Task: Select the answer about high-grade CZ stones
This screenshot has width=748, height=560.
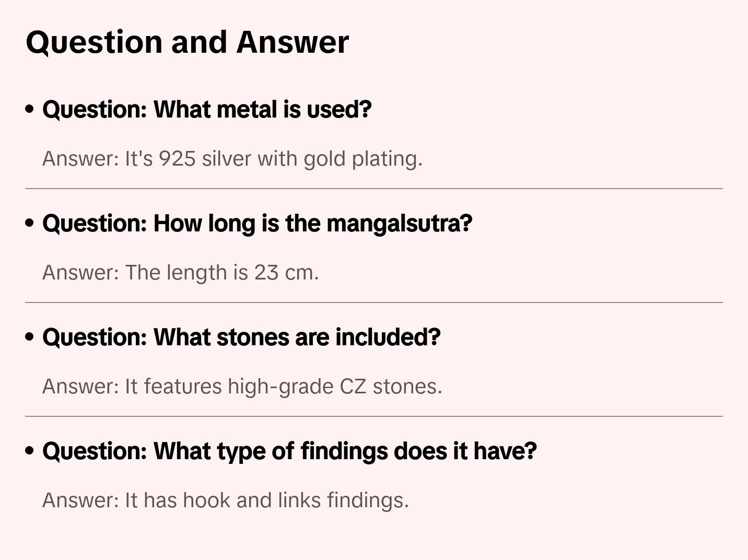Action: (242, 387)
